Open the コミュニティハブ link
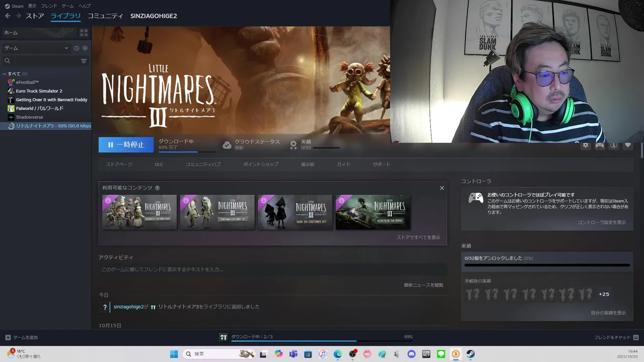644x362 pixels. coord(203,164)
